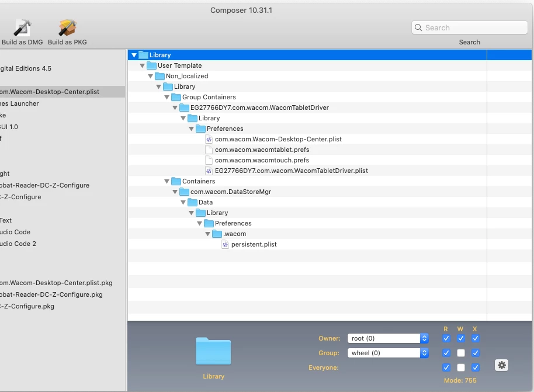
Task: Collapse the Non_localized disclosure triangle
Action: 151,77
